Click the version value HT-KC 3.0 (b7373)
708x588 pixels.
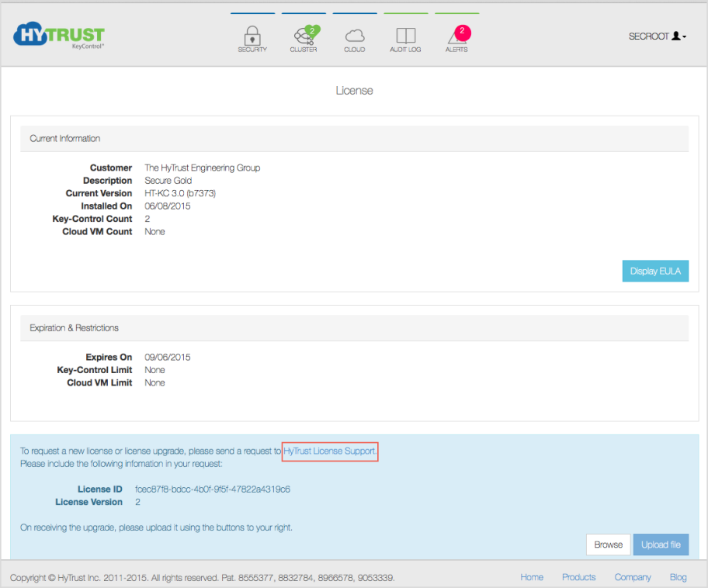coord(180,193)
